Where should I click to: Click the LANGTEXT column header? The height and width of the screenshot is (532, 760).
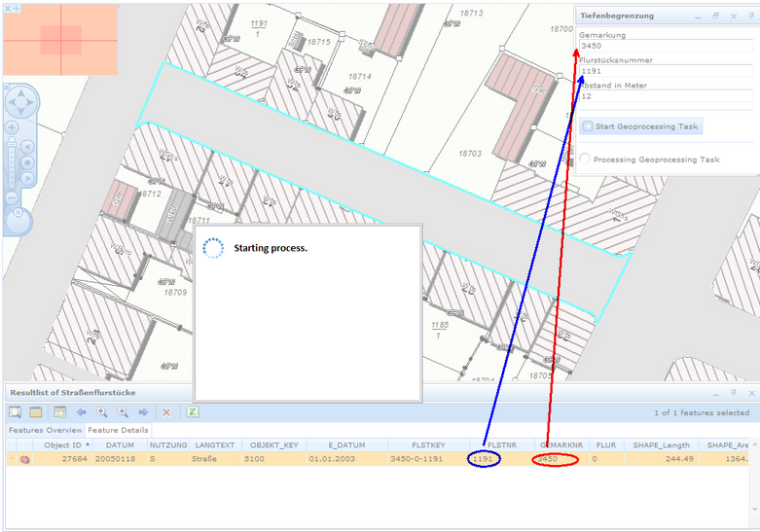click(215, 444)
